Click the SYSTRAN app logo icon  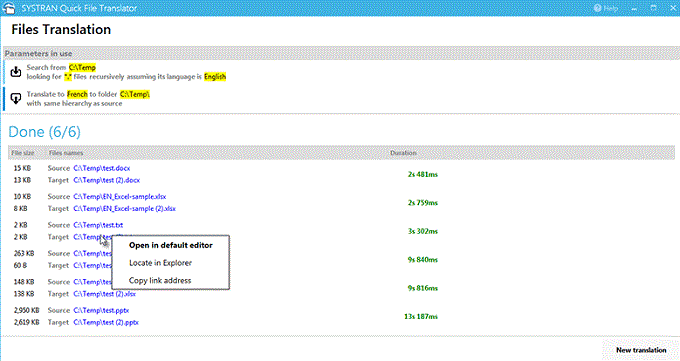point(9,8)
